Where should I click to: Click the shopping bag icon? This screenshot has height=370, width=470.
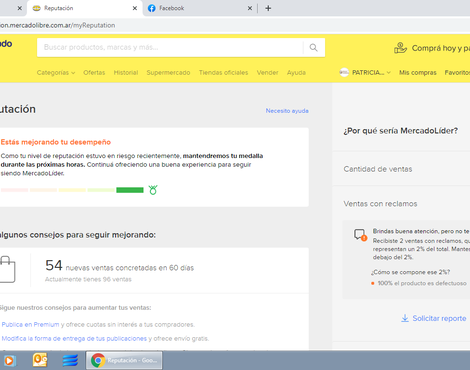coord(7,269)
